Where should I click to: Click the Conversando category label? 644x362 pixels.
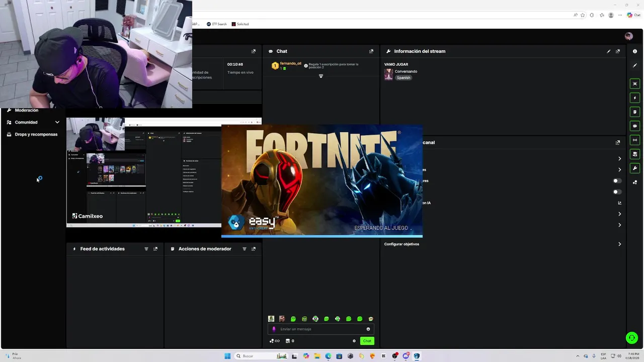406,71
